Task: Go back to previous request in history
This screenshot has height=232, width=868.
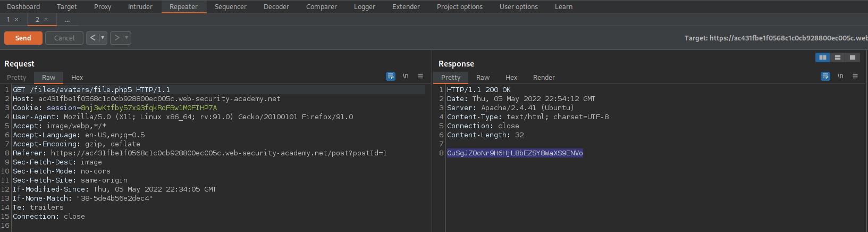Action: (93, 38)
